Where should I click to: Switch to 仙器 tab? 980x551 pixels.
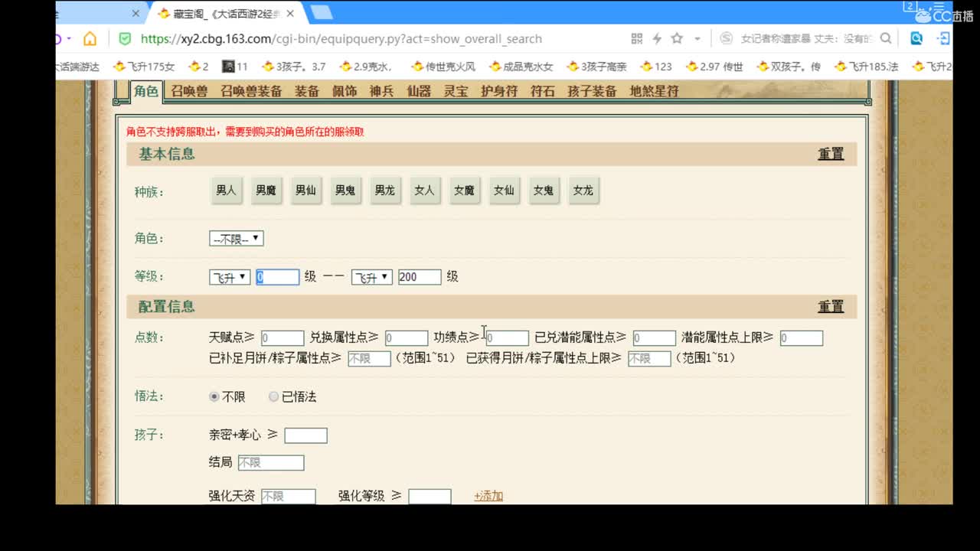419,91
